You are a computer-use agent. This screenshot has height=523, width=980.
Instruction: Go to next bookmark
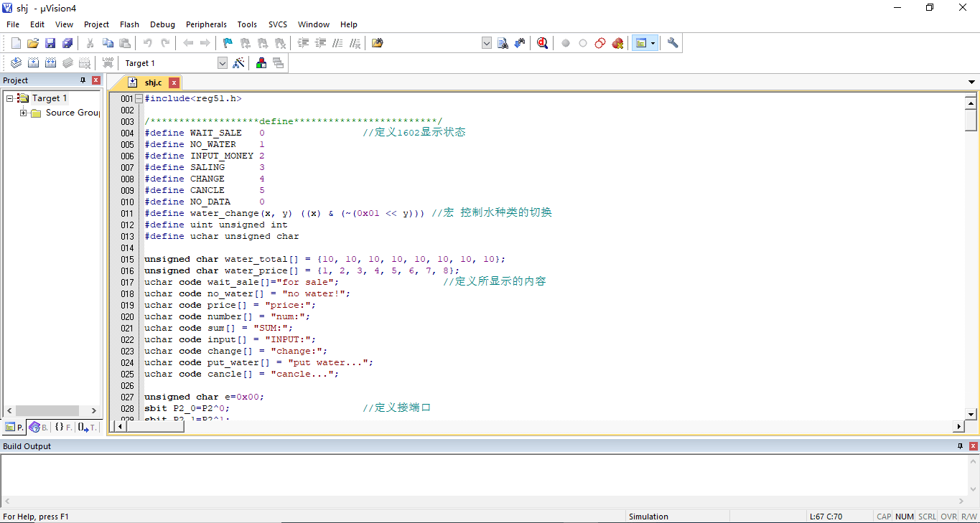coord(263,43)
